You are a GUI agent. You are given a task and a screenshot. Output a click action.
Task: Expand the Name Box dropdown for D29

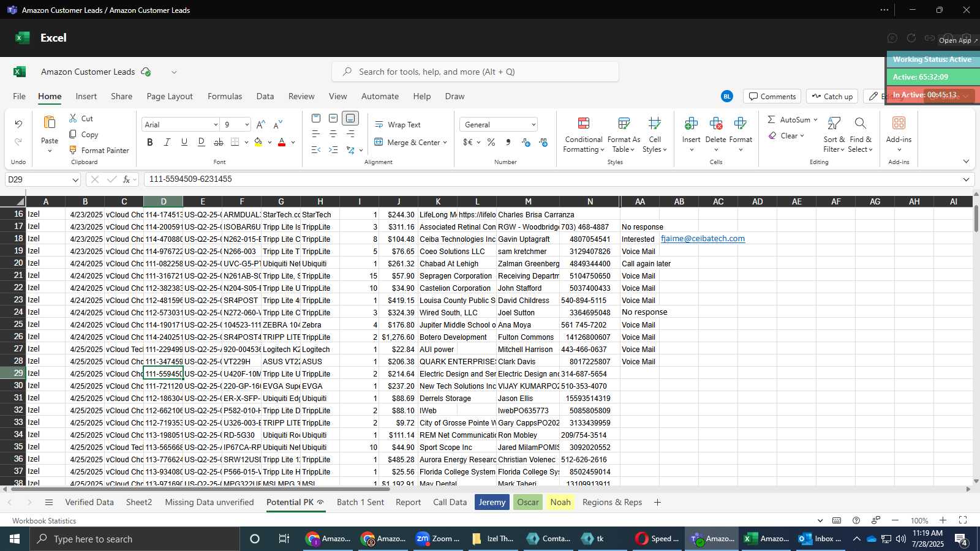click(75, 179)
